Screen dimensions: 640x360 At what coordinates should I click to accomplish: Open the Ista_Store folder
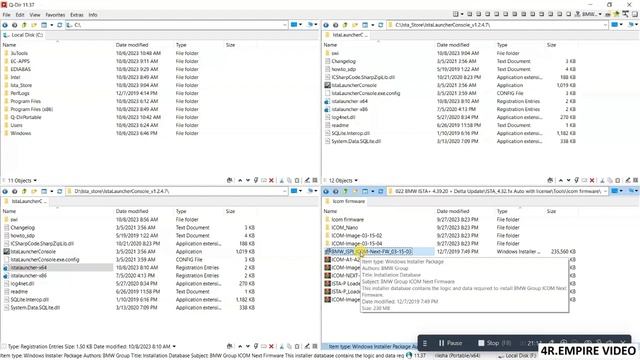pos(21,85)
